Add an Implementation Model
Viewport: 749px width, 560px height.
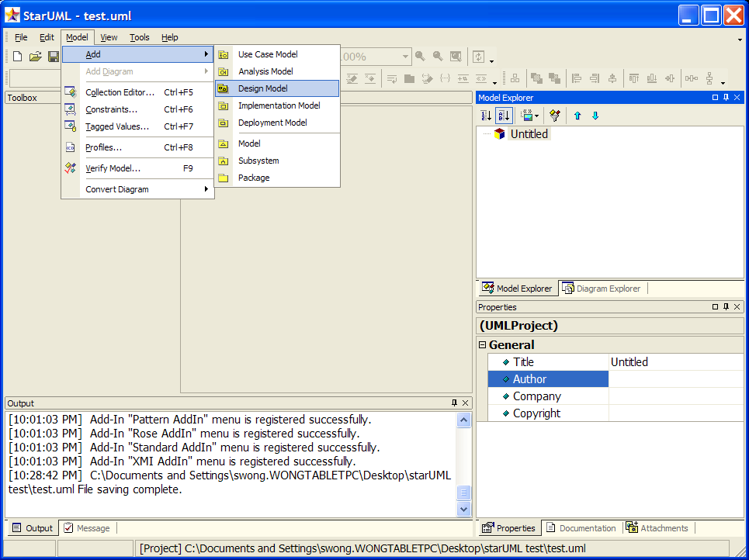pos(277,105)
